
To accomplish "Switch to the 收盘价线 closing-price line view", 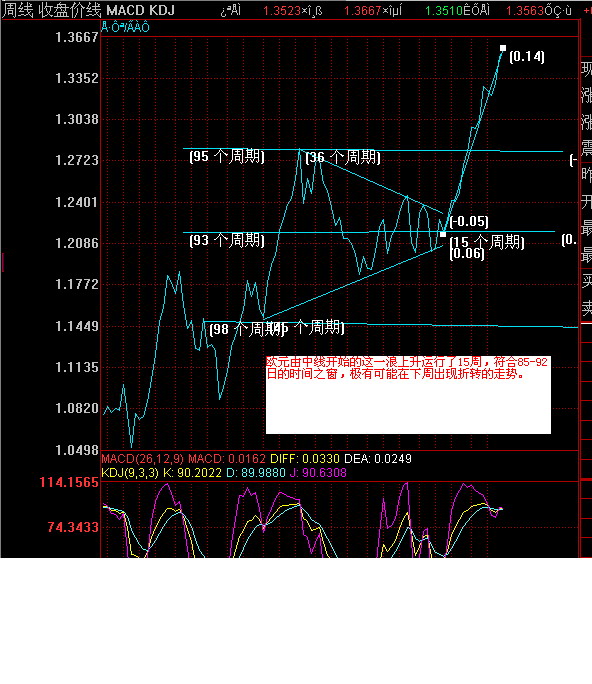I will pyautogui.click(x=69, y=10).
